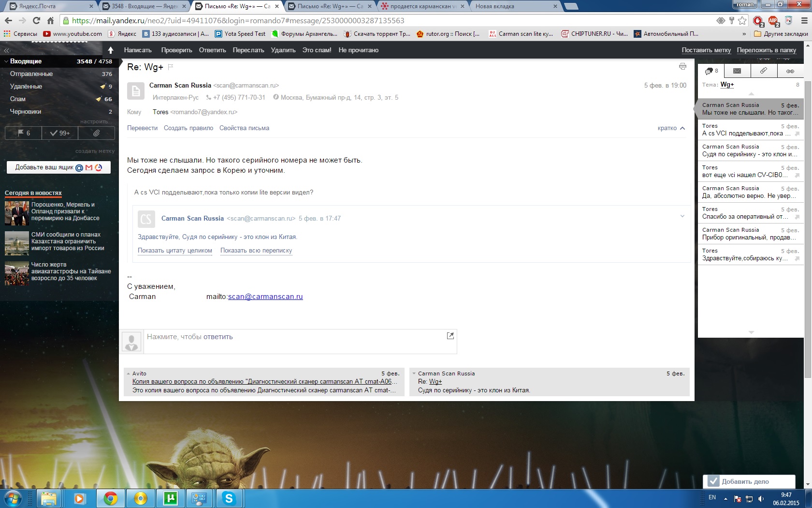Click the chain link icon in right panel
812x508 pixels.
pos(790,71)
